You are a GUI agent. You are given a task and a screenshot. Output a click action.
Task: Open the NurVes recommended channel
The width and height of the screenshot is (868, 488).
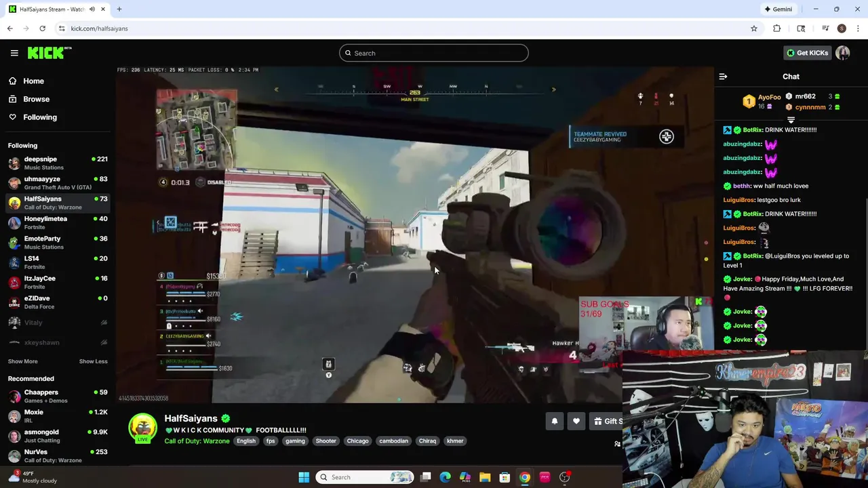tap(58, 455)
